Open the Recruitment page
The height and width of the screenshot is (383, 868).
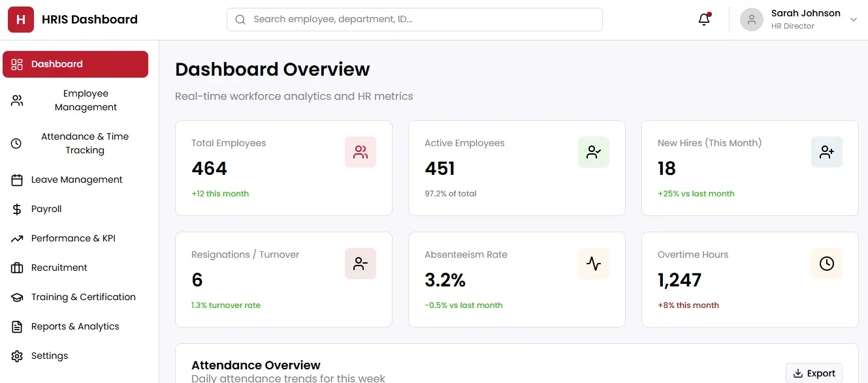(59, 268)
